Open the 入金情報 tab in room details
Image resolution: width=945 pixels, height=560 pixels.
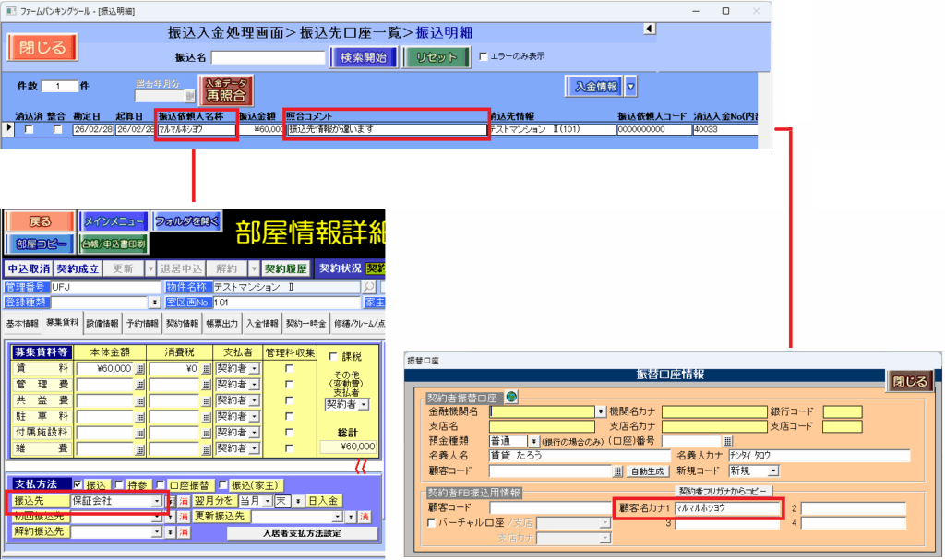coord(261,324)
